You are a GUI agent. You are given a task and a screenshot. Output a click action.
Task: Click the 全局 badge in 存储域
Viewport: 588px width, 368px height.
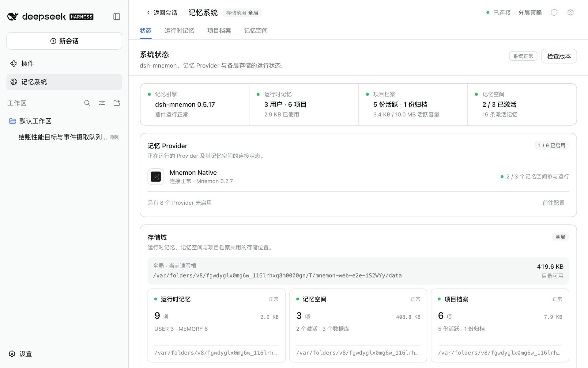click(x=560, y=237)
